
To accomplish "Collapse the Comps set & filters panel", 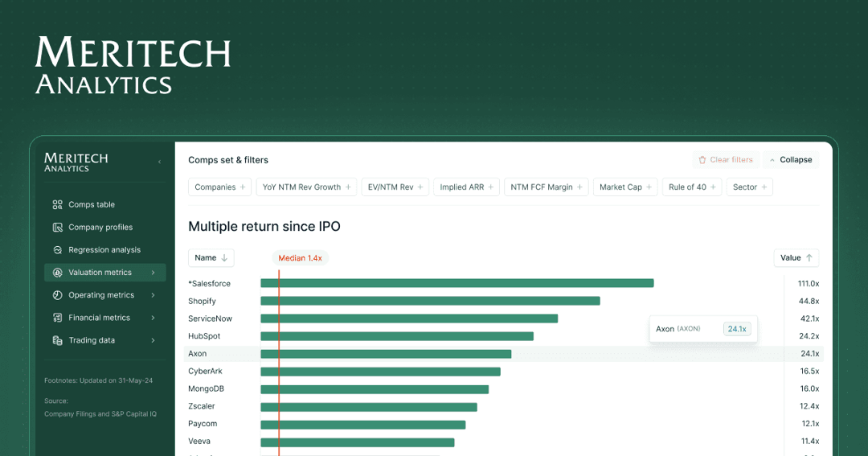I will click(791, 159).
